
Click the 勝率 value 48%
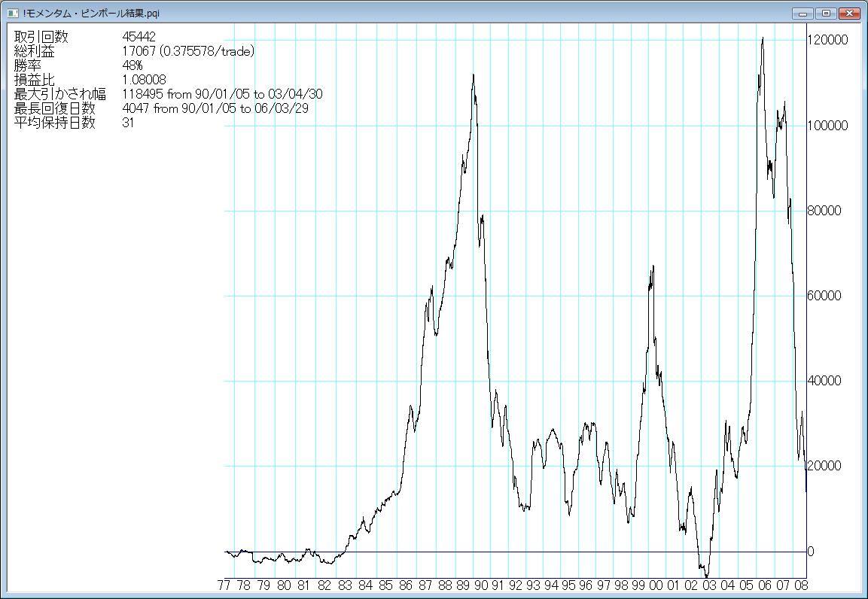[132, 65]
